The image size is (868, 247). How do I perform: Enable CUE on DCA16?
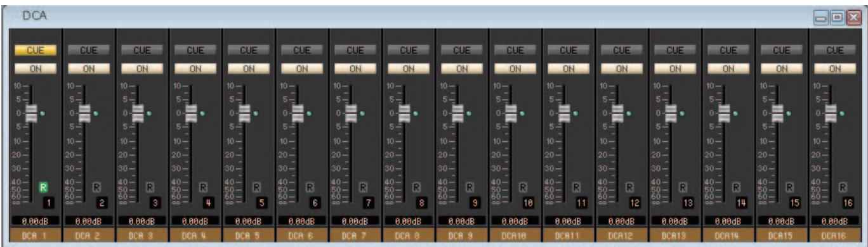(835, 50)
